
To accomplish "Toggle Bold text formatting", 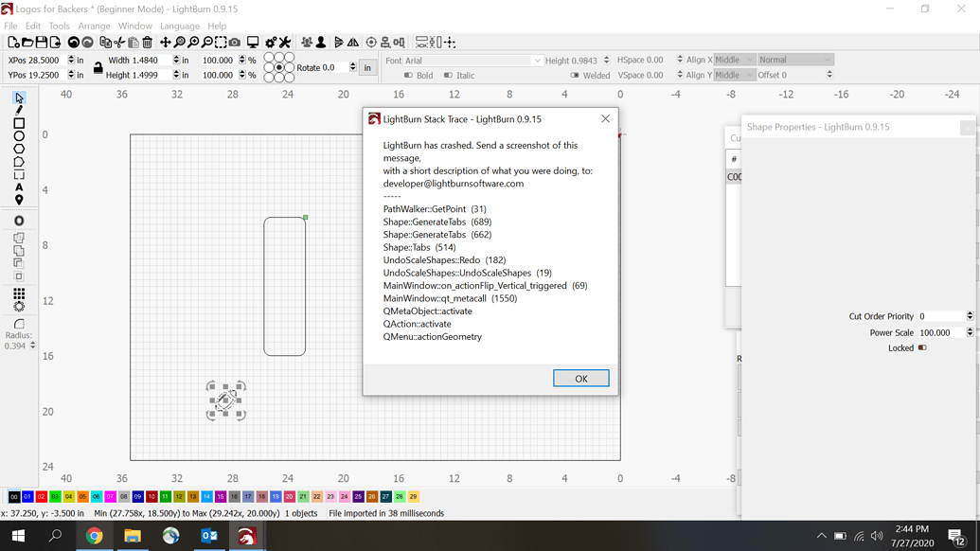I will (419, 76).
